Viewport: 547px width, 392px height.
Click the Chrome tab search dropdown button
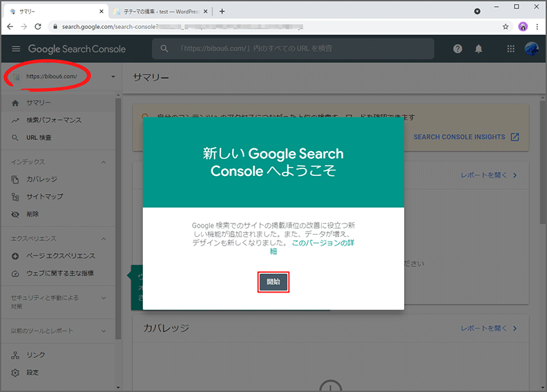tap(477, 12)
